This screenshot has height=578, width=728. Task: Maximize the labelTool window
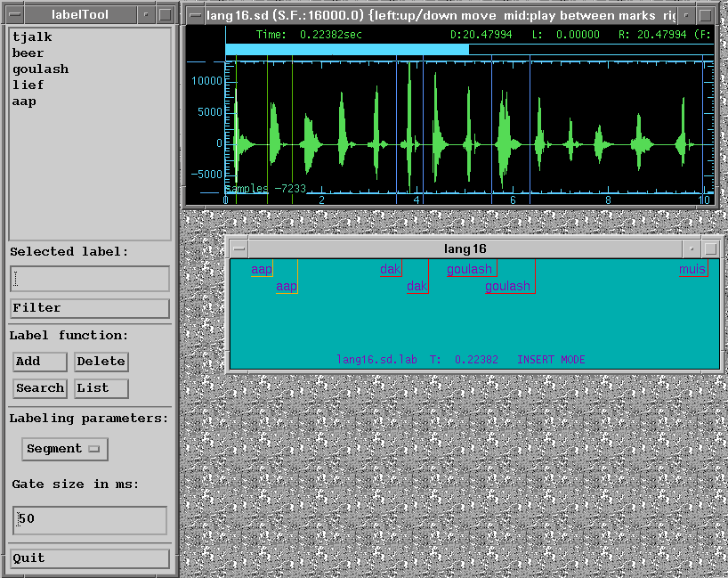(165, 15)
